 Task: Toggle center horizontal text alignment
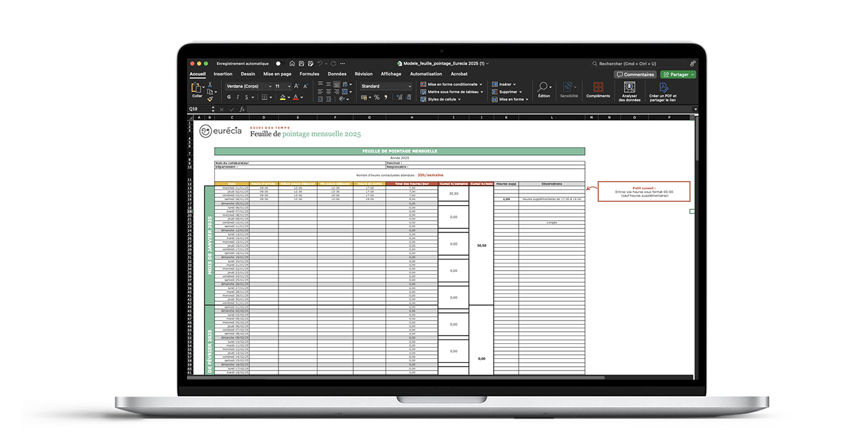click(x=329, y=92)
